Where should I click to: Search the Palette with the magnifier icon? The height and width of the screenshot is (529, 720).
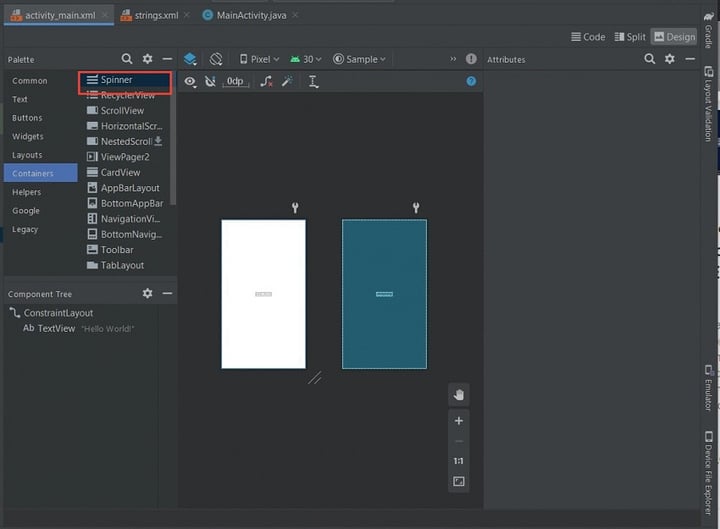coord(127,59)
